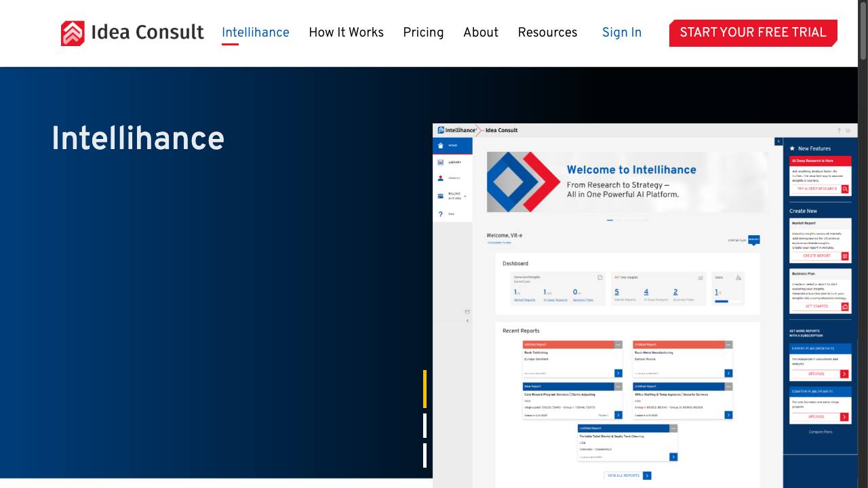Open Basic Metal Manufacturing report arrow

click(728, 373)
